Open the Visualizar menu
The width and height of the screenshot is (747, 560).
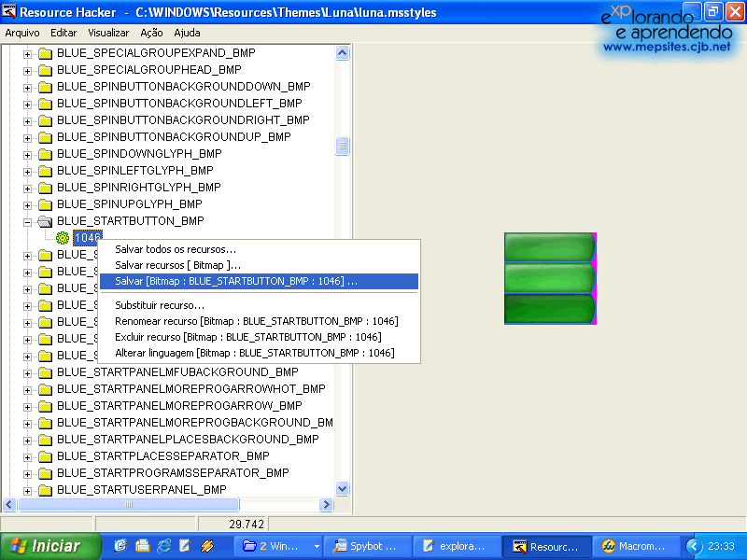(x=108, y=33)
